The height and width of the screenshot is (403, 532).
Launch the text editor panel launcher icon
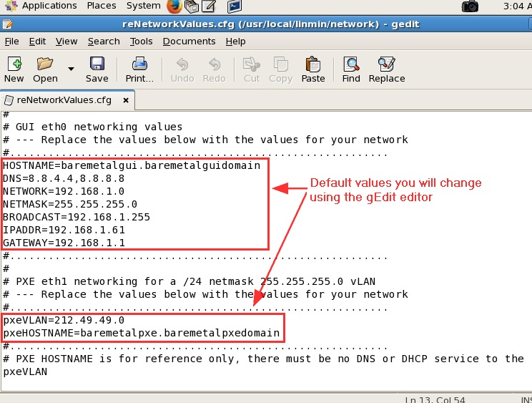point(210,6)
